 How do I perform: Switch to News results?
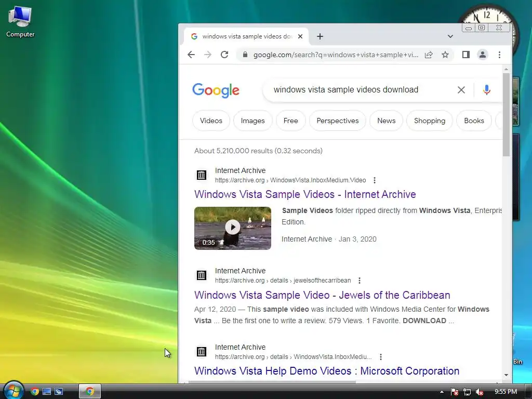tap(387, 121)
